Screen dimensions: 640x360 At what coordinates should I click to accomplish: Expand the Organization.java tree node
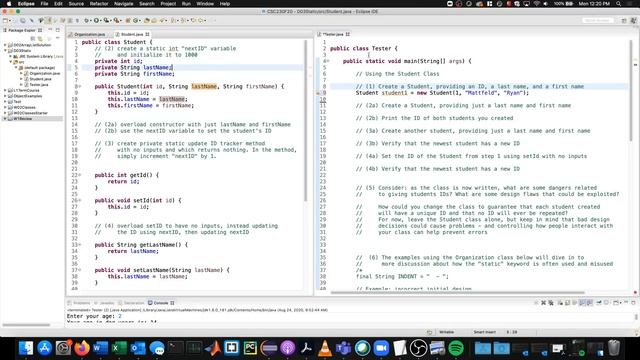click(21, 73)
